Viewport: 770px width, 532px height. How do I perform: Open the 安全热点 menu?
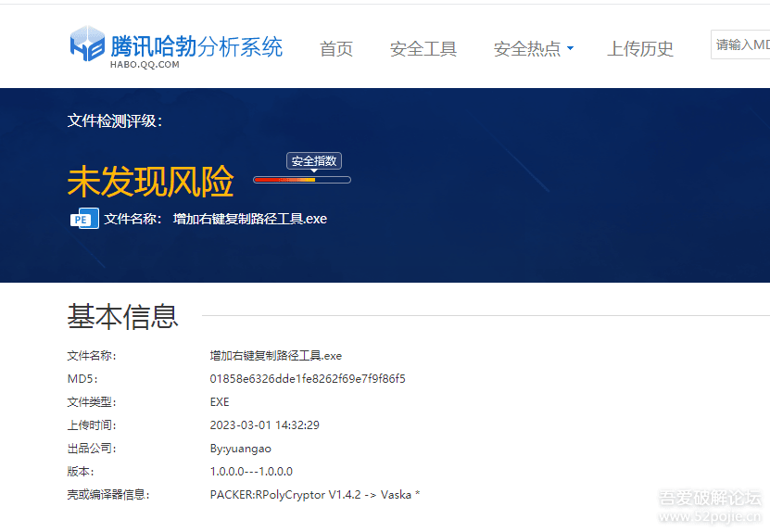point(527,48)
